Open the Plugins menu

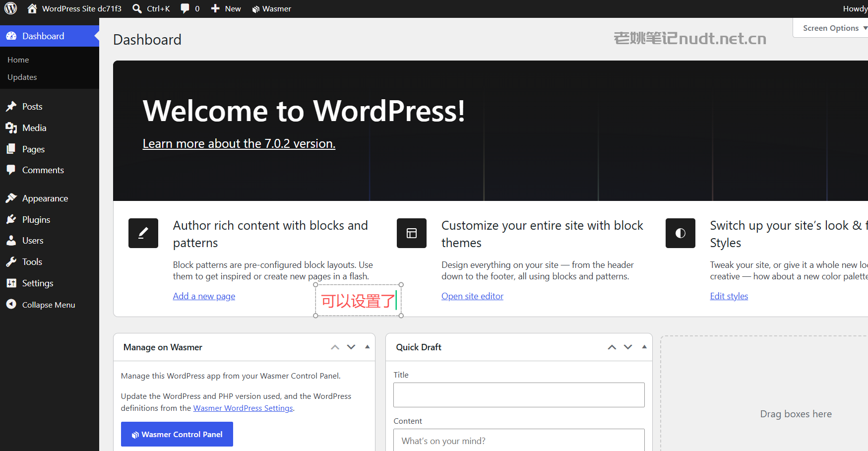coord(36,220)
